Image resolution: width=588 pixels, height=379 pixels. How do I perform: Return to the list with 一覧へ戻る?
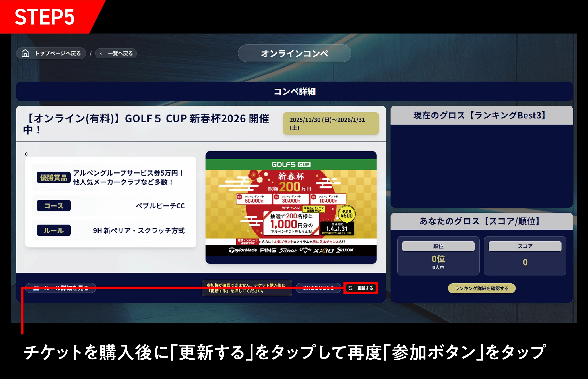(120, 53)
